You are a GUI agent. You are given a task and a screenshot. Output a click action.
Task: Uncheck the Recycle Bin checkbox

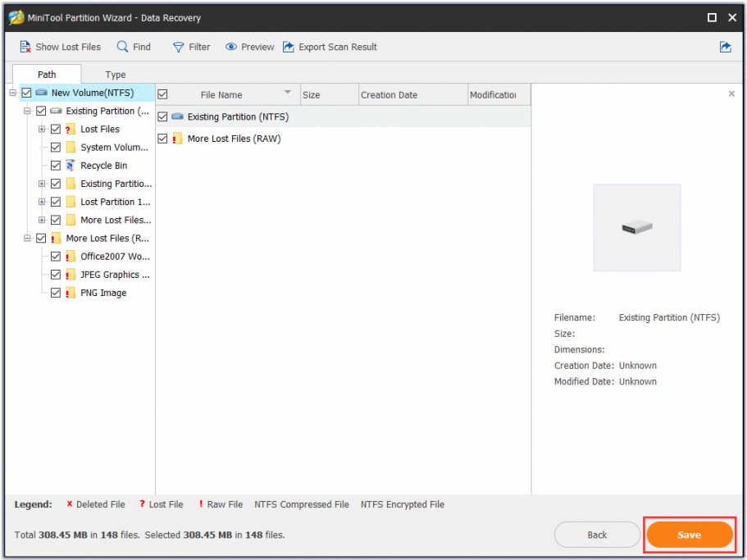pos(56,166)
